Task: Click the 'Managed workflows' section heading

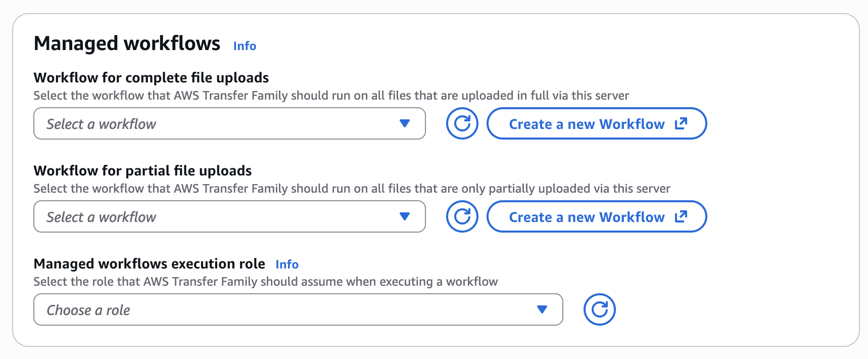Action: point(127,43)
